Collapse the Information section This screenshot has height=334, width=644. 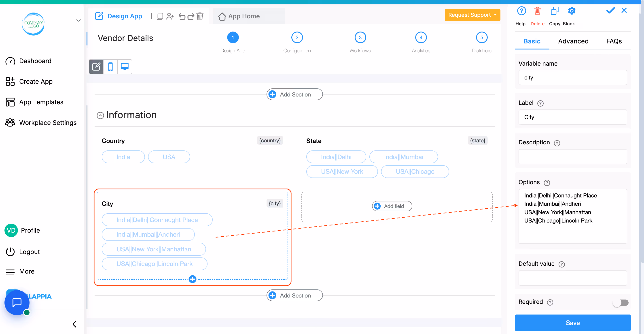(x=100, y=115)
